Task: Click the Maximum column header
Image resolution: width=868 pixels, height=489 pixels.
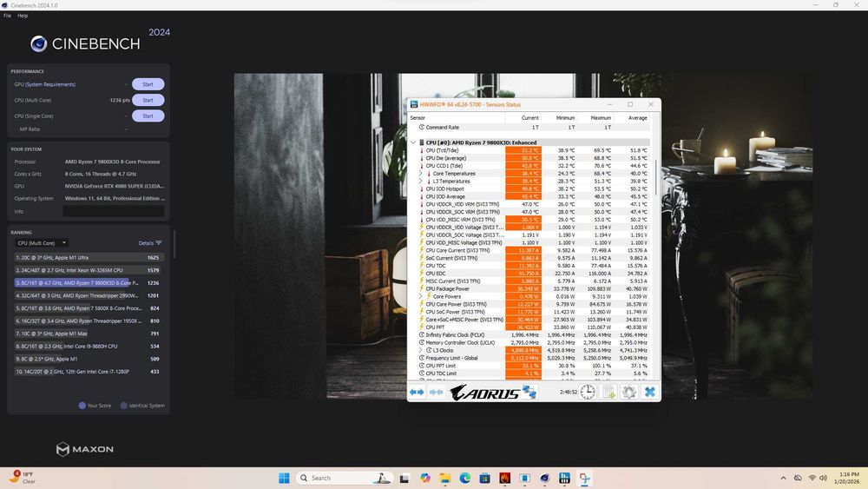Action: click(x=595, y=117)
